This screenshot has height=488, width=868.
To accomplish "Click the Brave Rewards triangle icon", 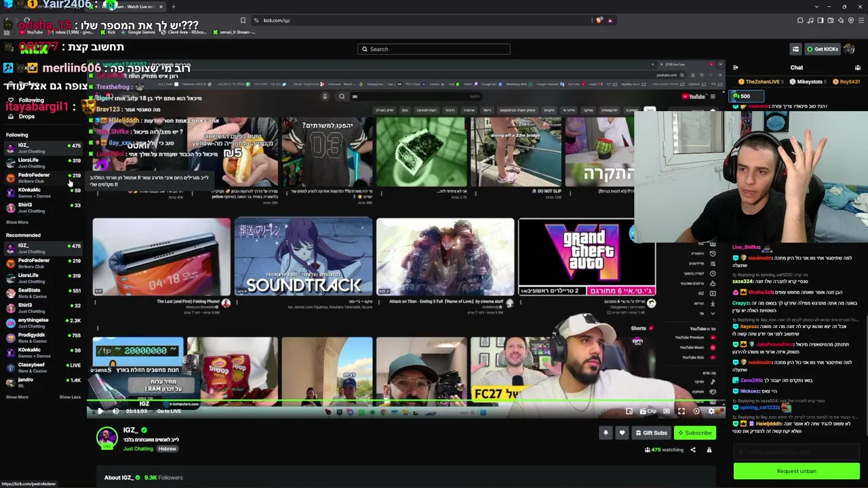I will point(610,20).
